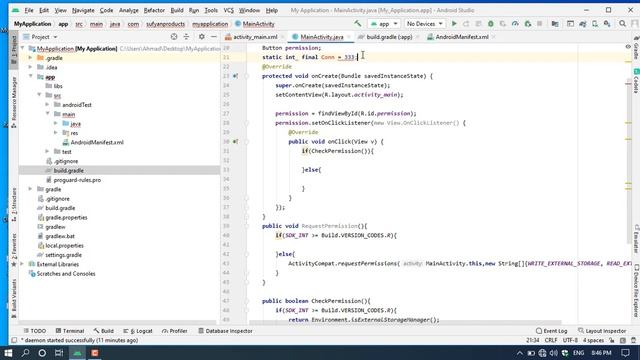Image resolution: width=640 pixels, height=360 pixels.
Task: Click the Android Studio taskbar icon
Action: point(77,353)
